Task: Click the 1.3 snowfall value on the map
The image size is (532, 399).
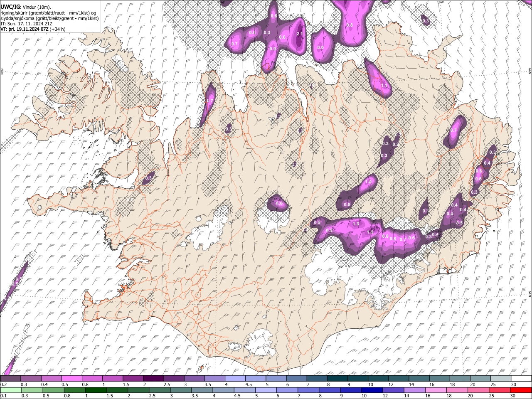Action: (x=355, y=224)
